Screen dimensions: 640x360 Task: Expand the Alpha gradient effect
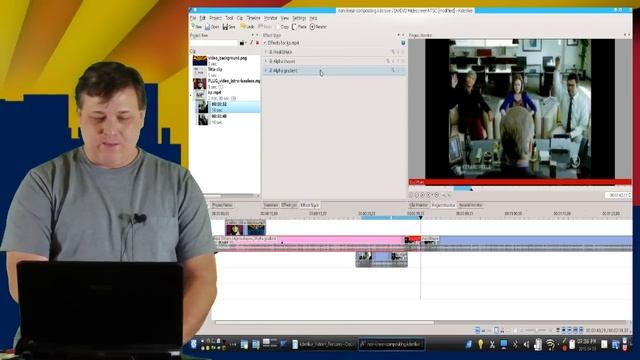[x=266, y=71]
